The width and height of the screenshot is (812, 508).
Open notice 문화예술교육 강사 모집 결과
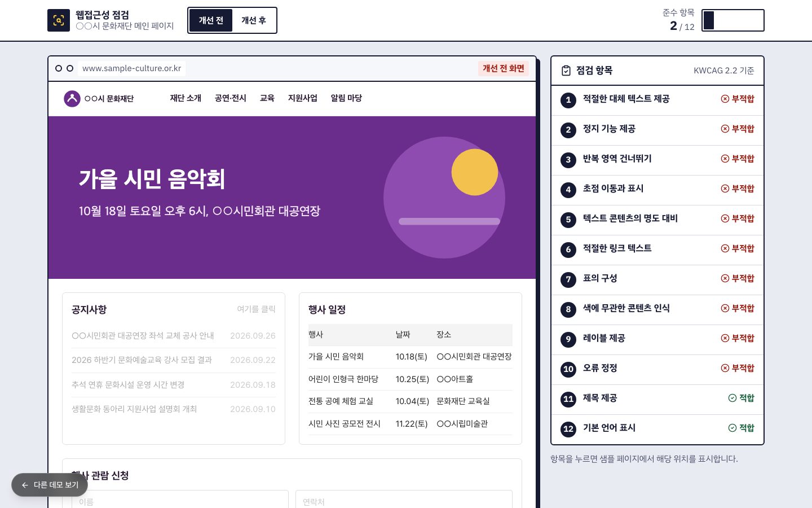click(142, 360)
